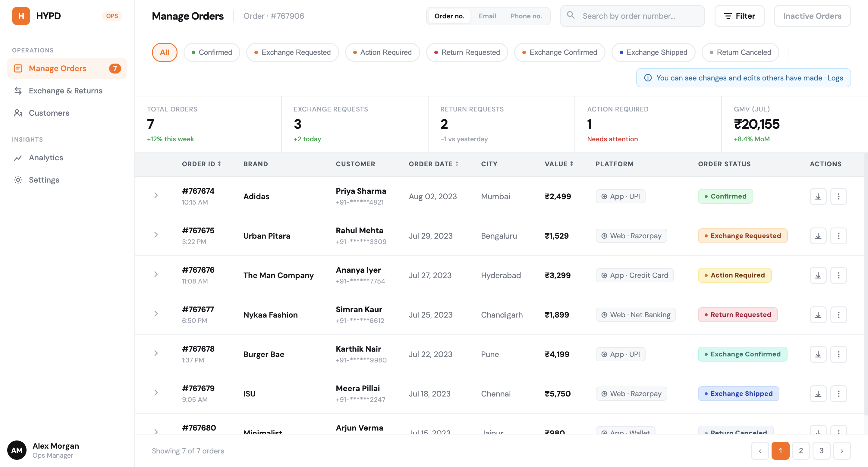Sort table by Order Date
The height and width of the screenshot is (467, 868).
[x=434, y=164]
